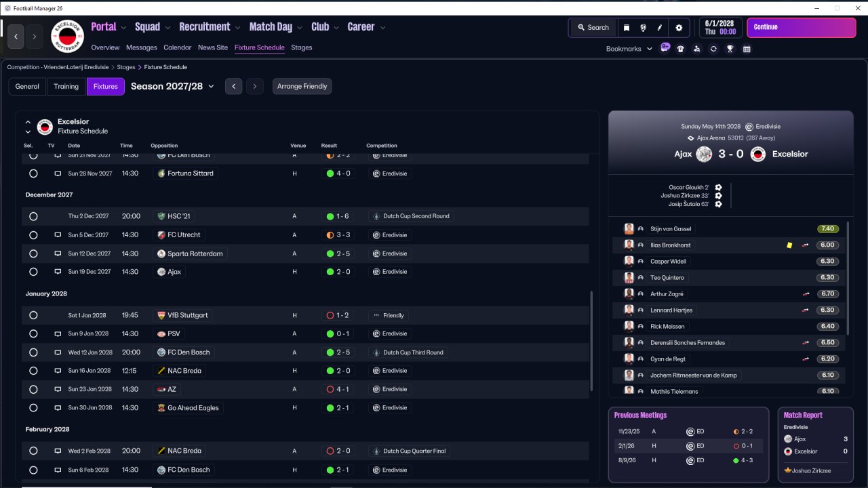Select the 6 Feb FC Den Bosch radio
This screenshot has width=868, height=488.
[33, 470]
